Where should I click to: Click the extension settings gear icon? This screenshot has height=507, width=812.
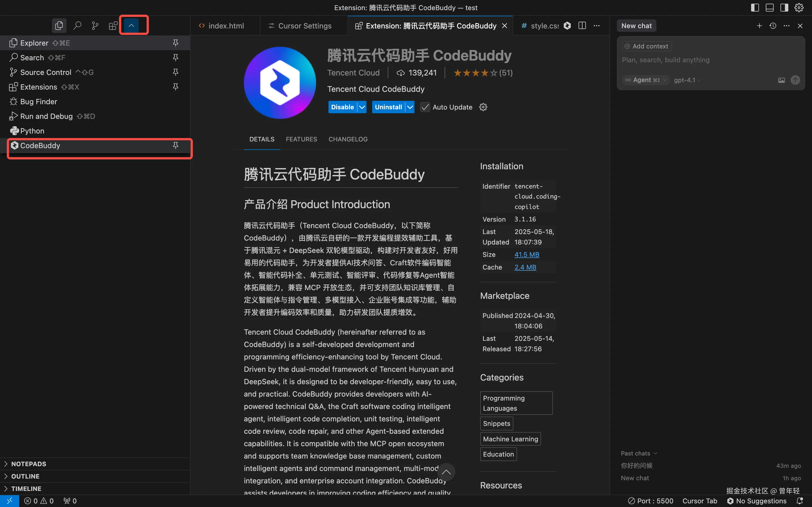pos(483,107)
